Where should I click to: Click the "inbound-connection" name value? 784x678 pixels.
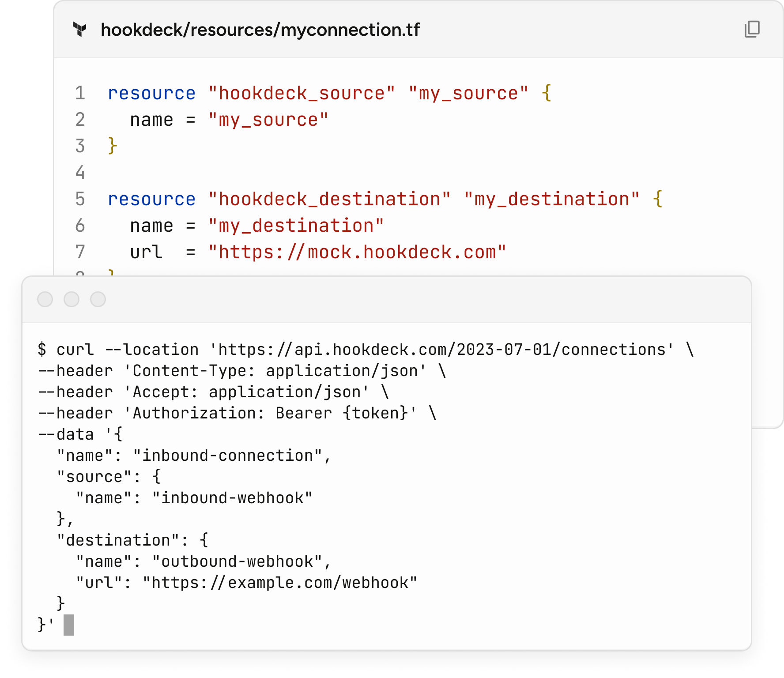tap(227, 456)
